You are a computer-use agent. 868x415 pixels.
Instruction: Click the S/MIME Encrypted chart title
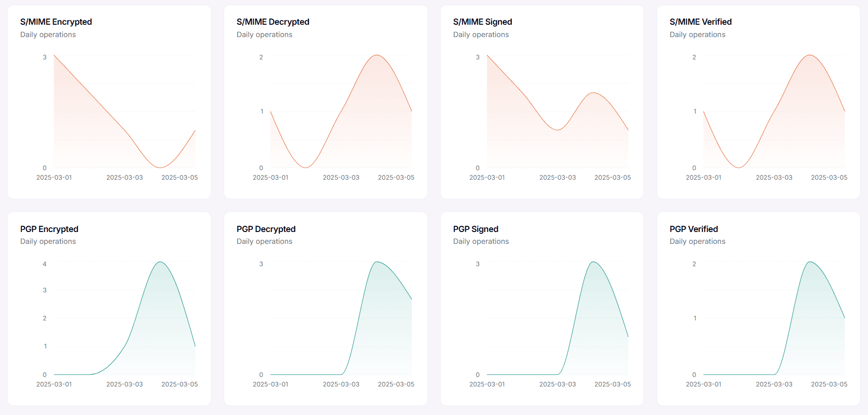(x=56, y=22)
